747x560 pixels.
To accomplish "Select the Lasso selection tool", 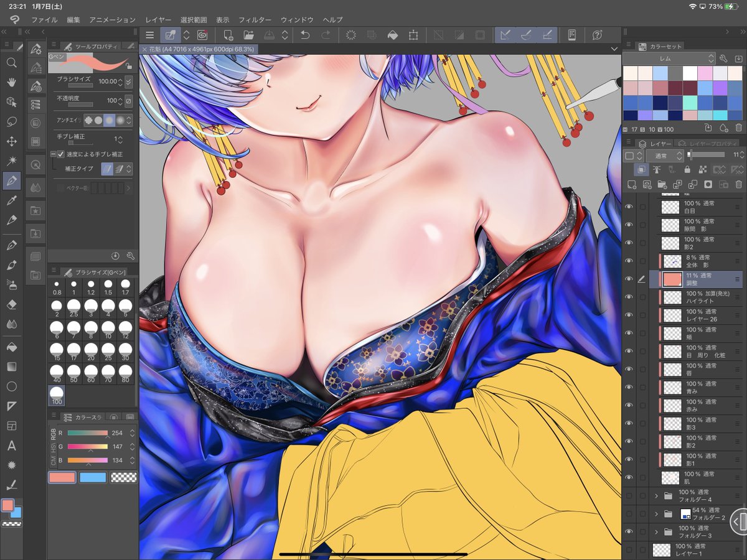I will pos(11,122).
